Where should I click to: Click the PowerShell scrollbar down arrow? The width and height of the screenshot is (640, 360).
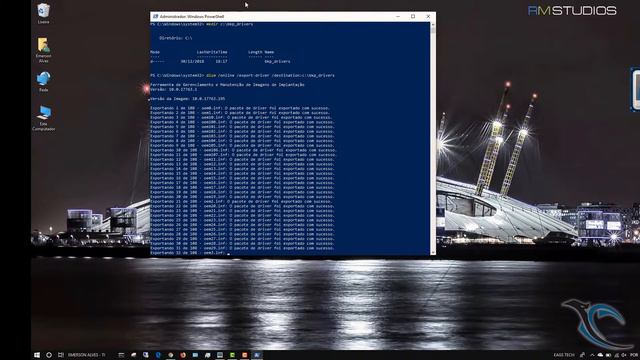pyautogui.click(x=433, y=253)
